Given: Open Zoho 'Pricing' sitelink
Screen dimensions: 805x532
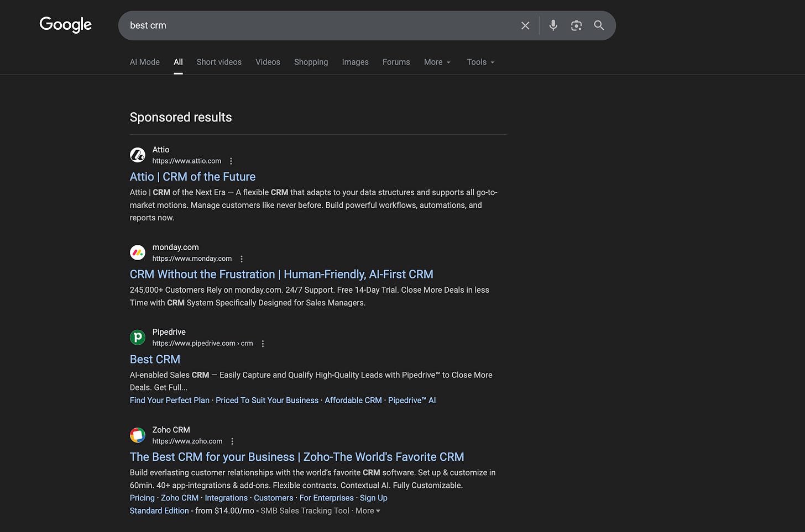Looking at the screenshot, I should 142,498.
